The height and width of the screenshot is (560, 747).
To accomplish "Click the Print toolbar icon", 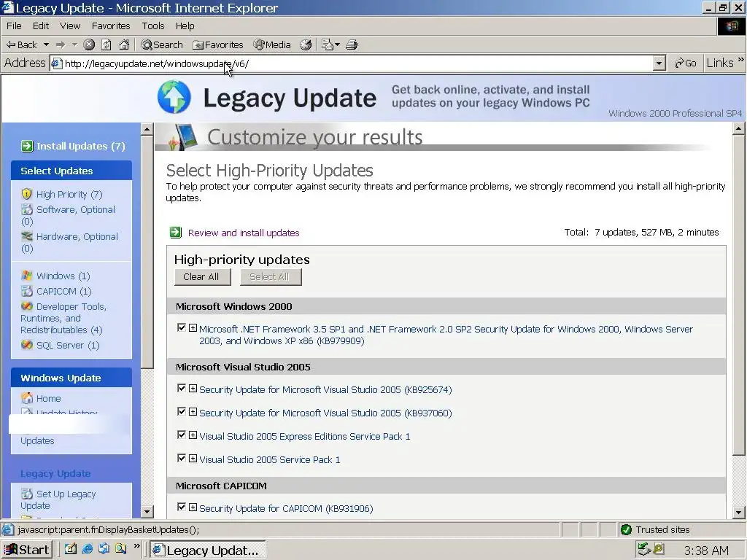I will [x=352, y=44].
